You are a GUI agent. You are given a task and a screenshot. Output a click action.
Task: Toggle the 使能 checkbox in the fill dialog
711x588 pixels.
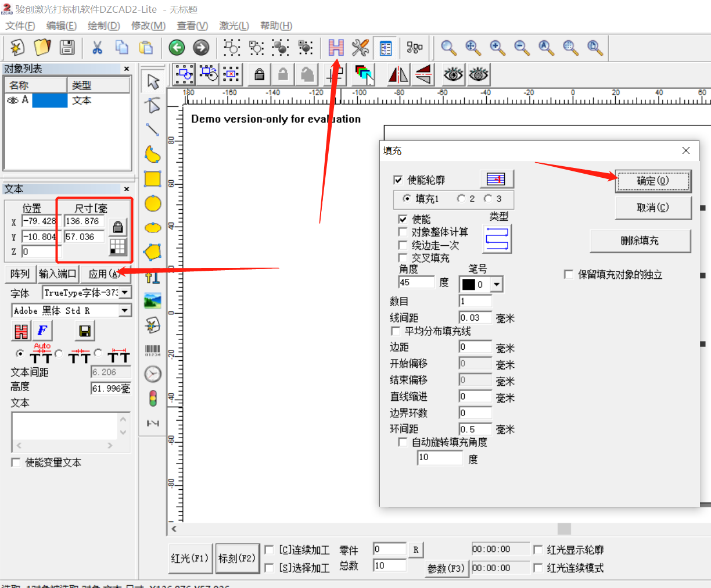[x=403, y=219]
